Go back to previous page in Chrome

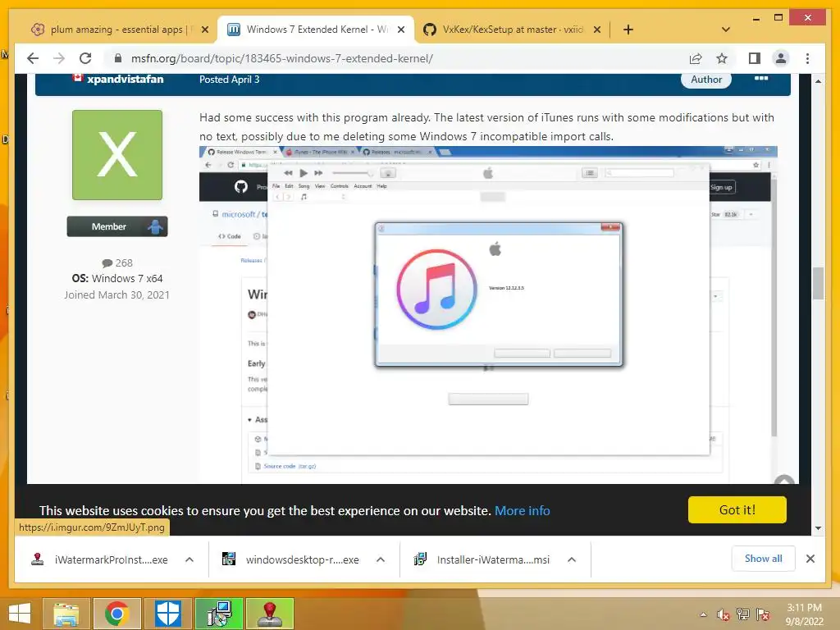[33, 58]
